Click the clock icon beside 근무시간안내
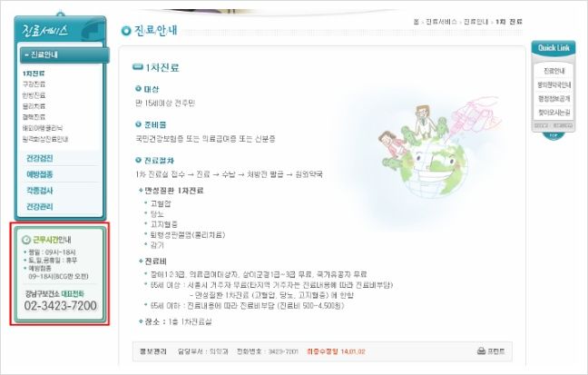Screen dimensions: 588x375 pos(26,240)
